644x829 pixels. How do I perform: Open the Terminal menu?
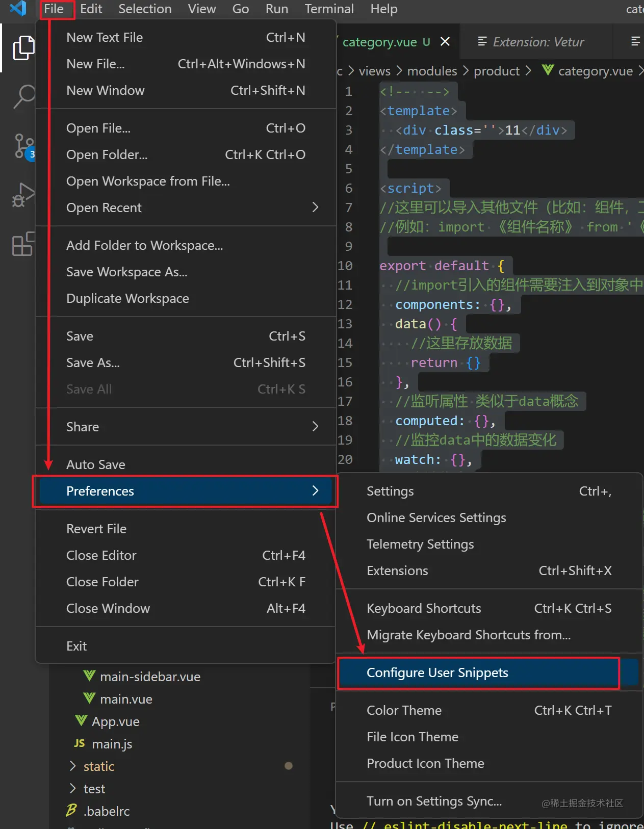(x=329, y=9)
